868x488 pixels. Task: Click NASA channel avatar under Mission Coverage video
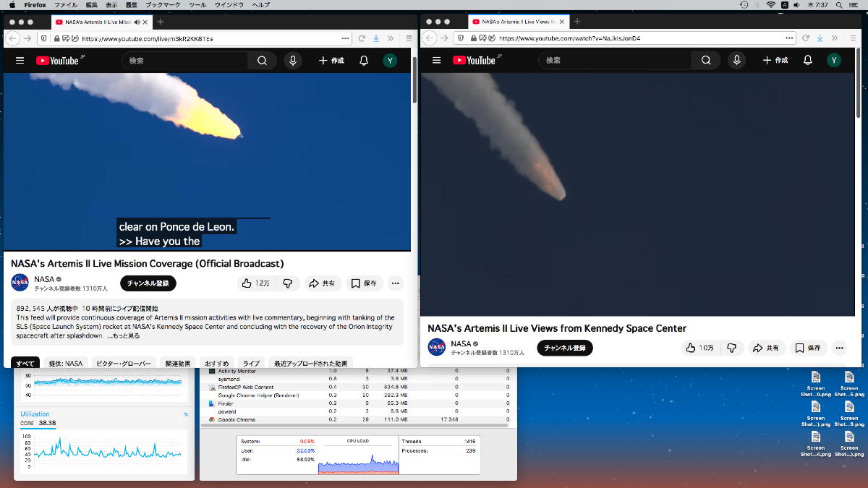pyautogui.click(x=20, y=283)
